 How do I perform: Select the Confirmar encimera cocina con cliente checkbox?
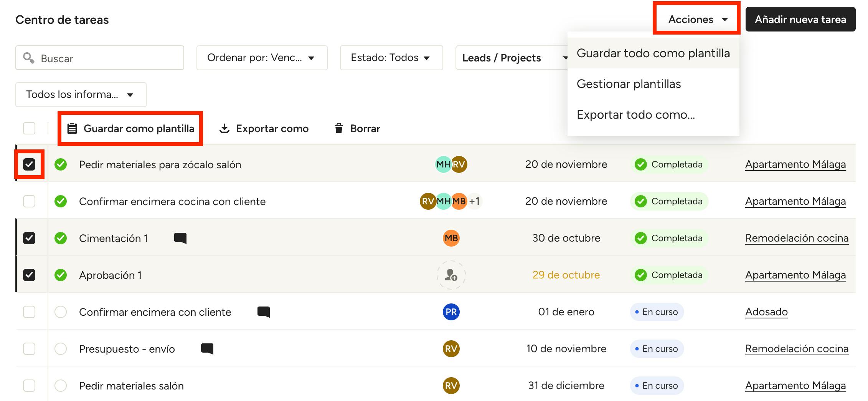coord(29,201)
